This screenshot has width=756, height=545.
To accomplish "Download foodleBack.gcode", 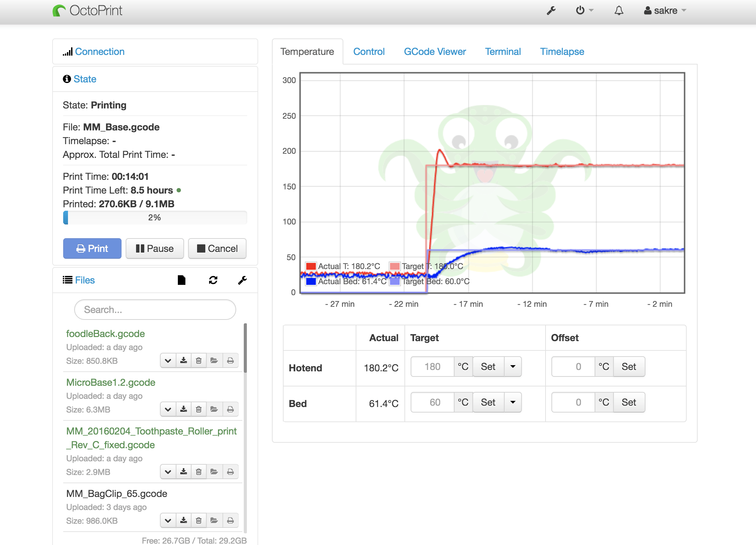I will (x=184, y=361).
